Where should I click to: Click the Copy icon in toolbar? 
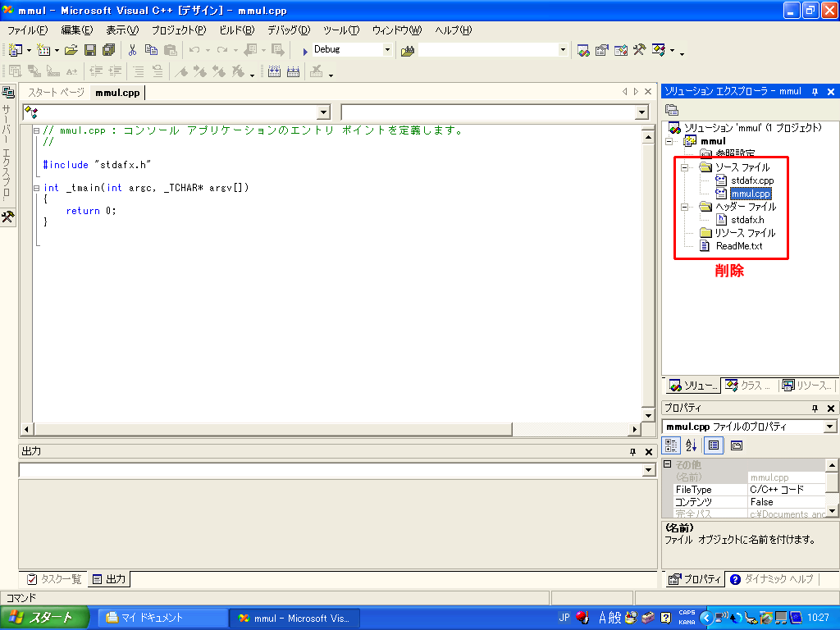coord(151,50)
